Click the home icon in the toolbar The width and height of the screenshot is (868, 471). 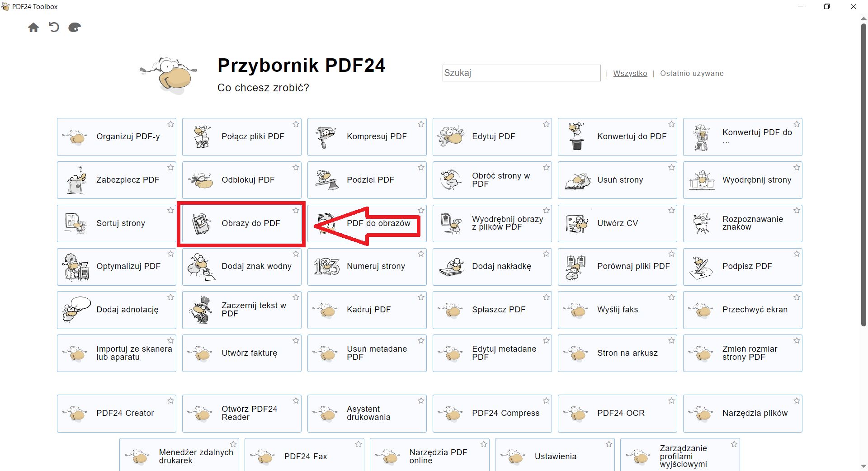[x=33, y=28]
